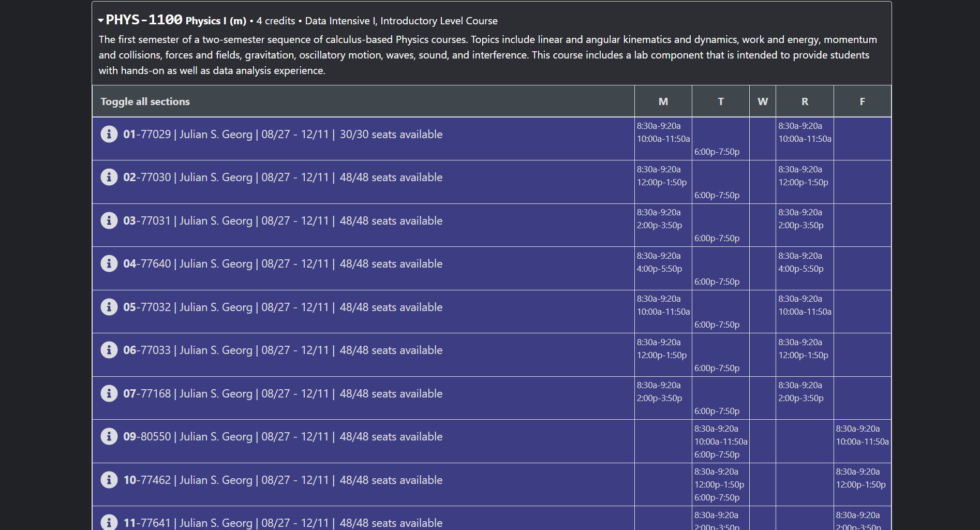
Task: Open info icon for section 10-77462
Action: click(109, 480)
